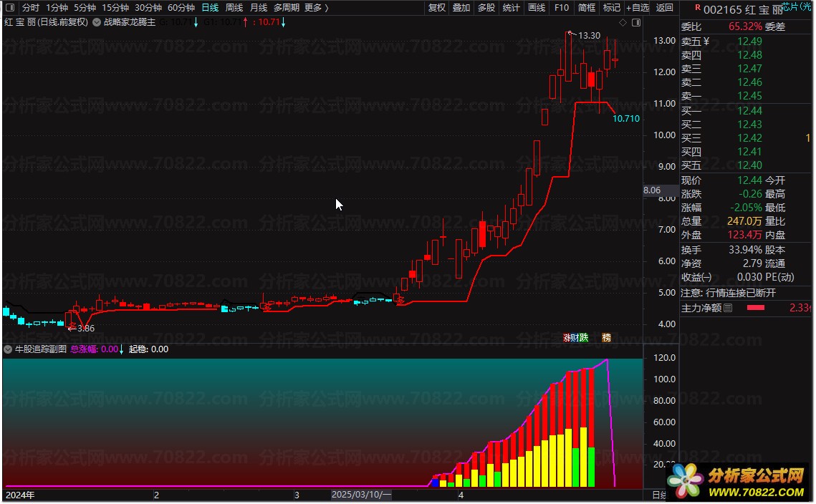Open the 主力净额 detail list icon
The image size is (816, 504).
[x=728, y=308]
